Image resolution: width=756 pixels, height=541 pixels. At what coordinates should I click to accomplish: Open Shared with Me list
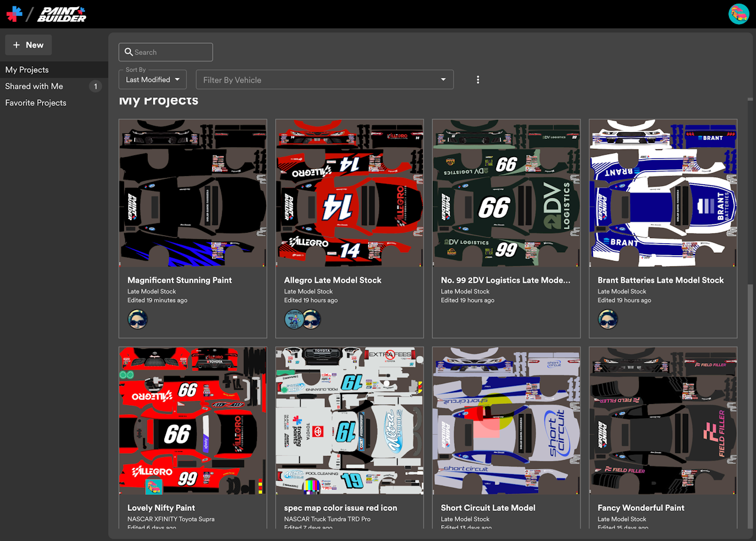click(34, 86)
